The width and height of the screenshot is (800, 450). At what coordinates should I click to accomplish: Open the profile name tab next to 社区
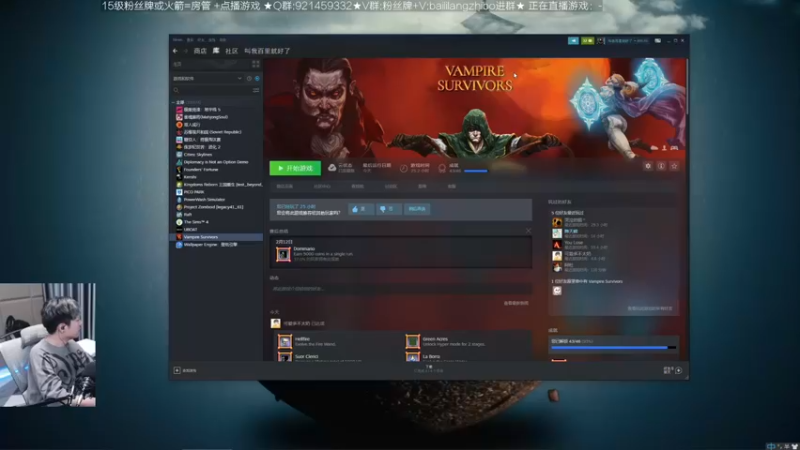[267, 51]
